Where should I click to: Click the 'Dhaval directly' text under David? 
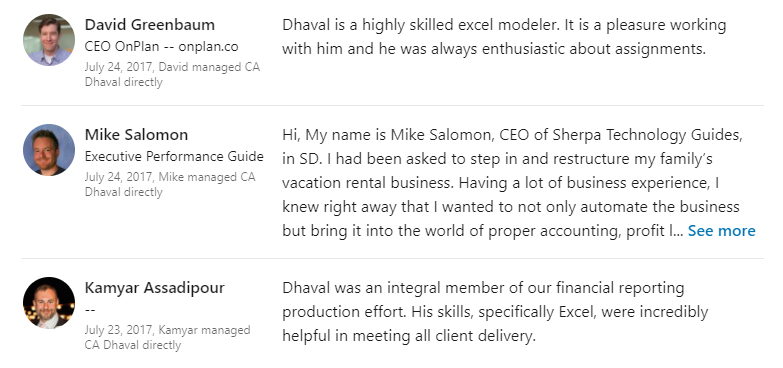click(x=124, y=82)
